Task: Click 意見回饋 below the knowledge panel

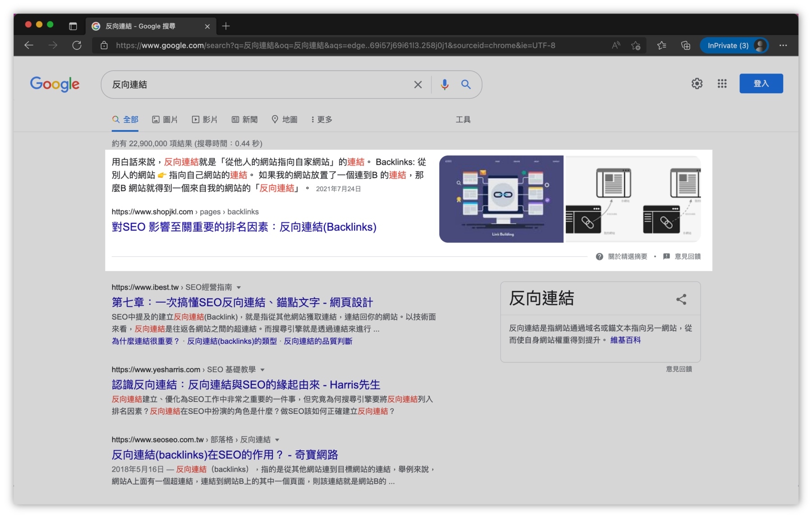Action: (679, 369)
